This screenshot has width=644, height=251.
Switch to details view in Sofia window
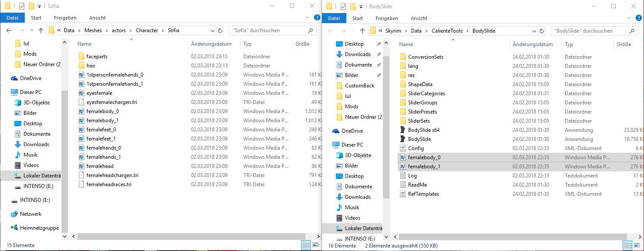point(306,245)
